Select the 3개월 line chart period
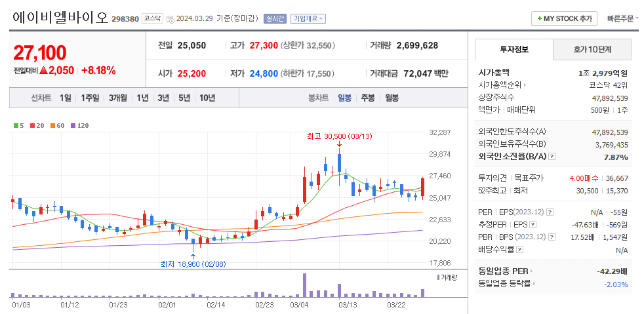The image size is (644, 314). pyautogui.click(x=118, y=98)
